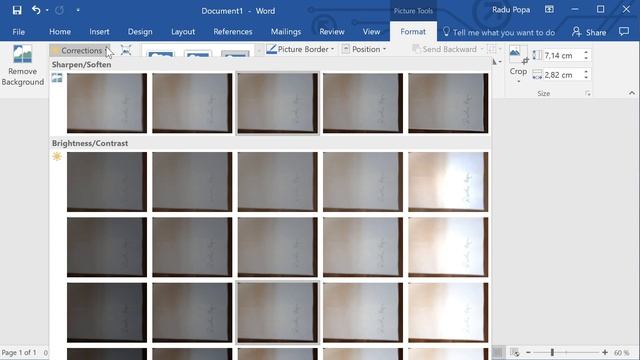Select the first Sharpen/Soften thumbnail
The height and width of the screenshot is (360, 640).
pos(107,103)
